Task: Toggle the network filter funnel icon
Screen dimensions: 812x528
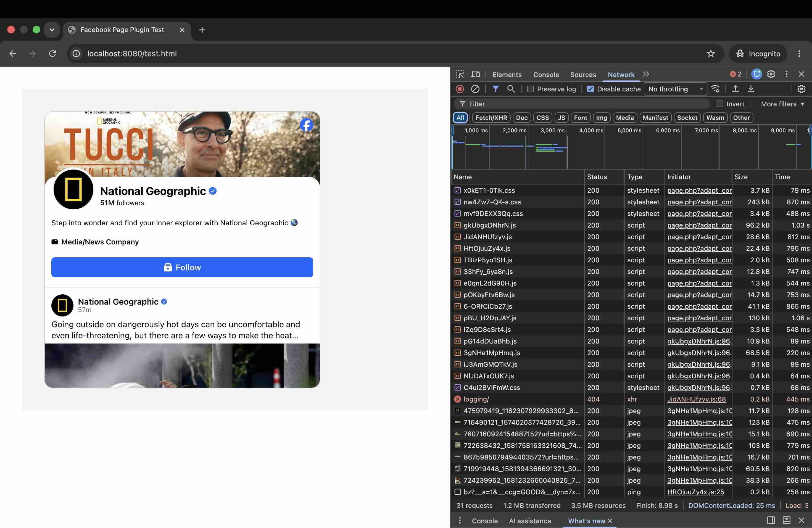Action: (x=495, y=89)
